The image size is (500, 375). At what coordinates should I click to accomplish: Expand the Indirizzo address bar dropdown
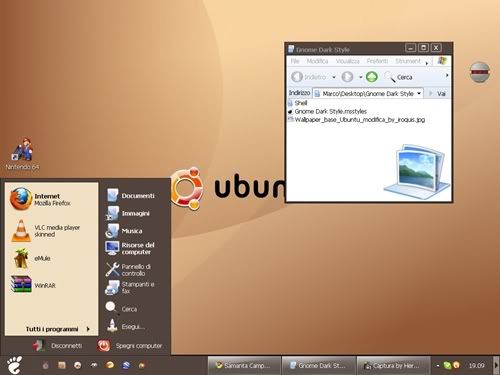(419, 93)
